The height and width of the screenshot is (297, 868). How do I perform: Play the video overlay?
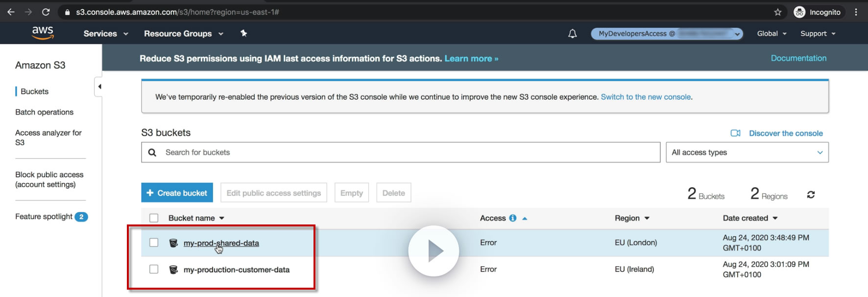click(x=434, y=251)
